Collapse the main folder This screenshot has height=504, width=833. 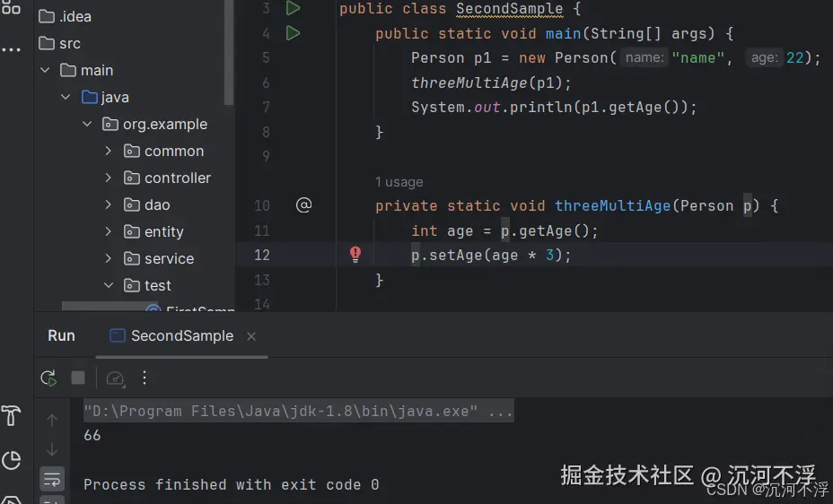click(x=45, y=70)
